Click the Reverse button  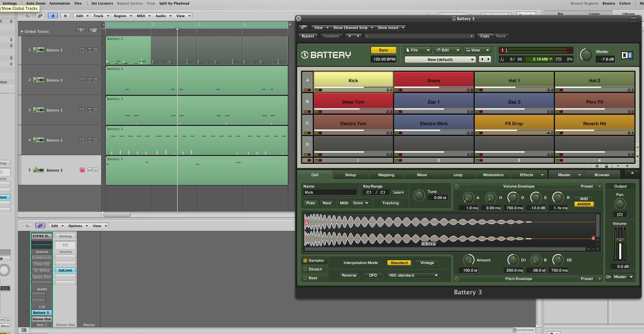(349, 275)
